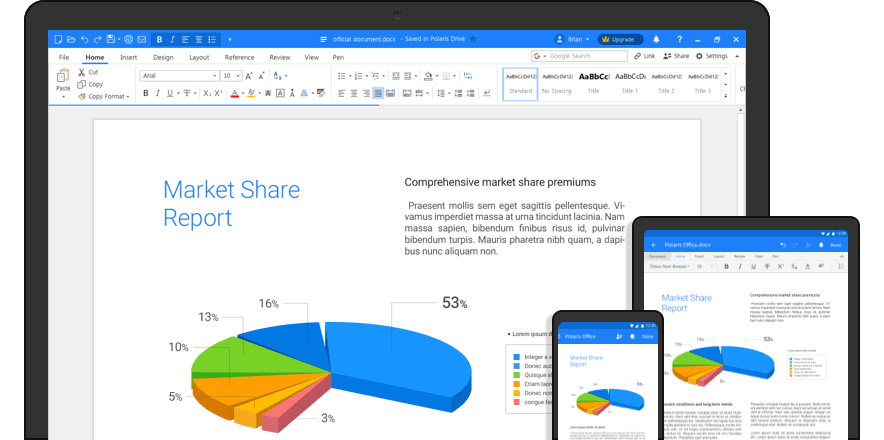Select the No Spacing style thumbnail
884x440 pixels.
557,83
